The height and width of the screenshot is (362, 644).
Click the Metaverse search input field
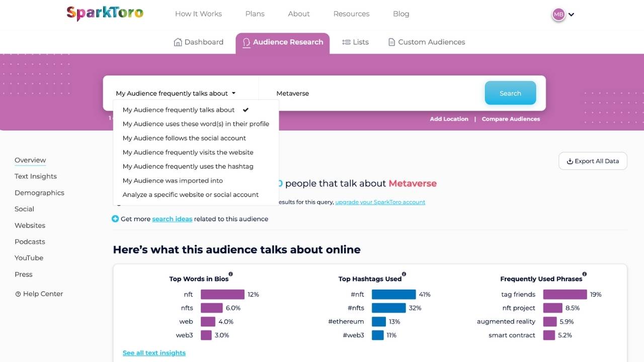(x=371, y=94)
